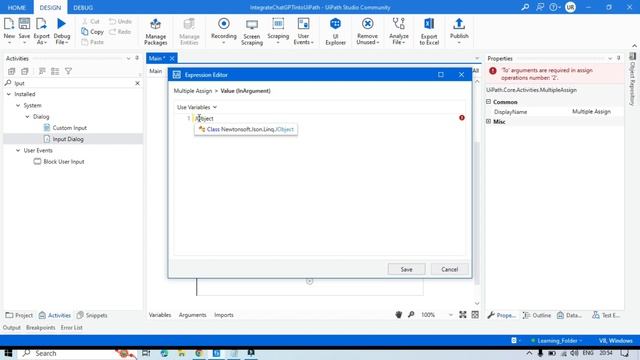The height and width of the screenshot is (360, 640).
Task: Click Cancel in Expression Editor
Action: (x=449, y=269)
